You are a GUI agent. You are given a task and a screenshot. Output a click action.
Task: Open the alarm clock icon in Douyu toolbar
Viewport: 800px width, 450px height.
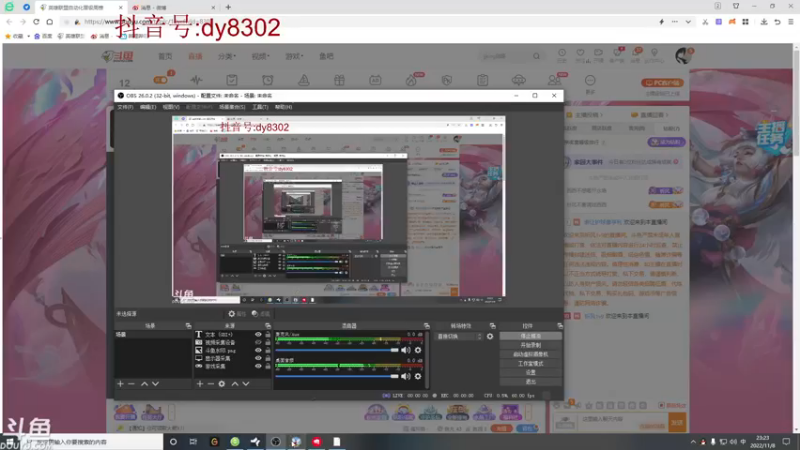pos(267,80)
